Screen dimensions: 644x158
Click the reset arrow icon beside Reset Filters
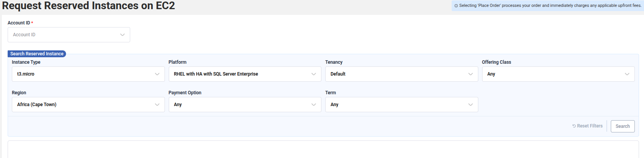point(574,126)
